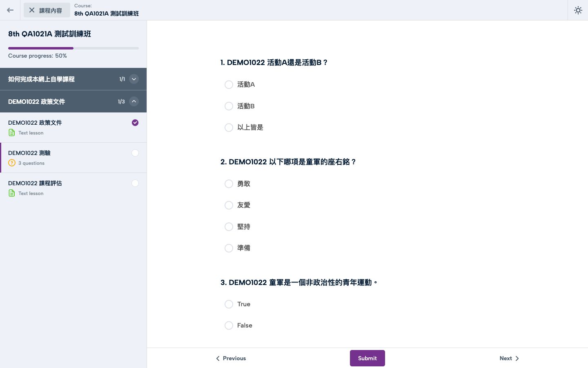Select the 活動A radio option
Viewport: 588px width, 368px height.
pyautogui.click(x=229, y=85)
